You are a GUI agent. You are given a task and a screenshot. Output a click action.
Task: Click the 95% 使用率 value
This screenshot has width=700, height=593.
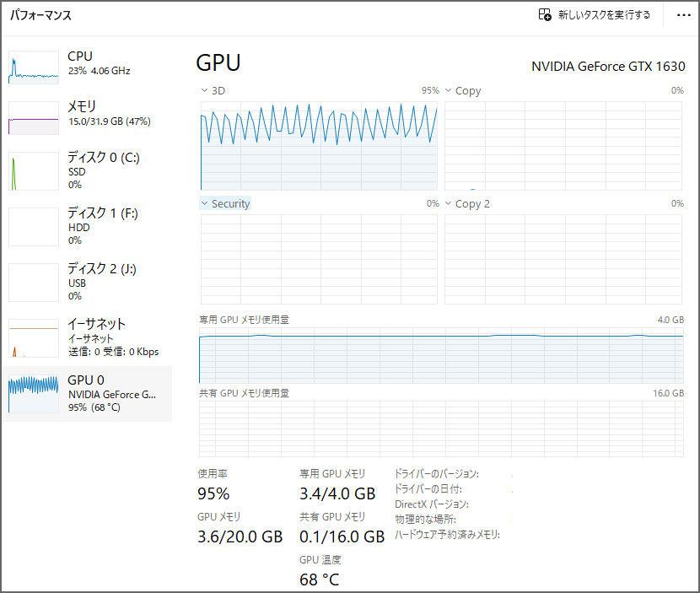(213, 493)
